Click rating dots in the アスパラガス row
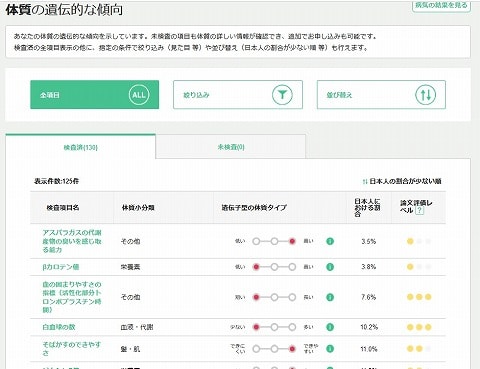 (419, 241)
